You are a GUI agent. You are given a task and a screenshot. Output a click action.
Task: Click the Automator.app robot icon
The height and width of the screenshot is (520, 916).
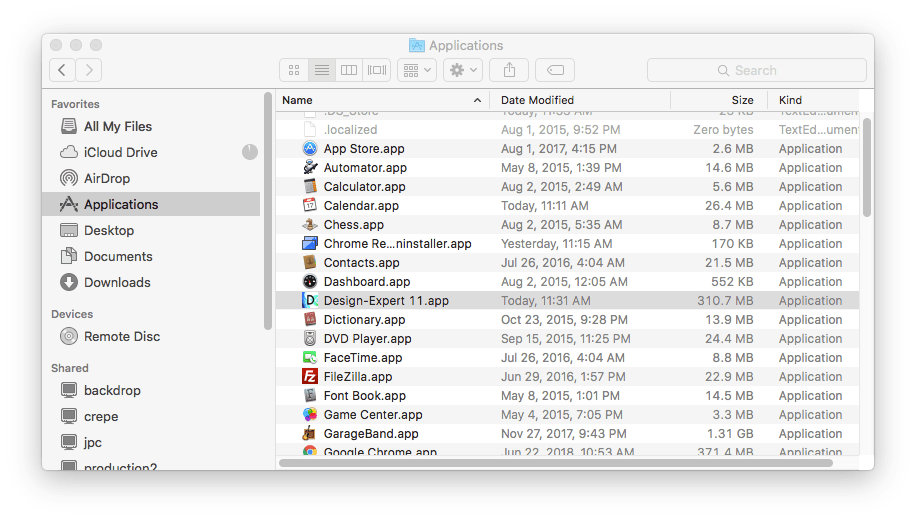(310, 168)
